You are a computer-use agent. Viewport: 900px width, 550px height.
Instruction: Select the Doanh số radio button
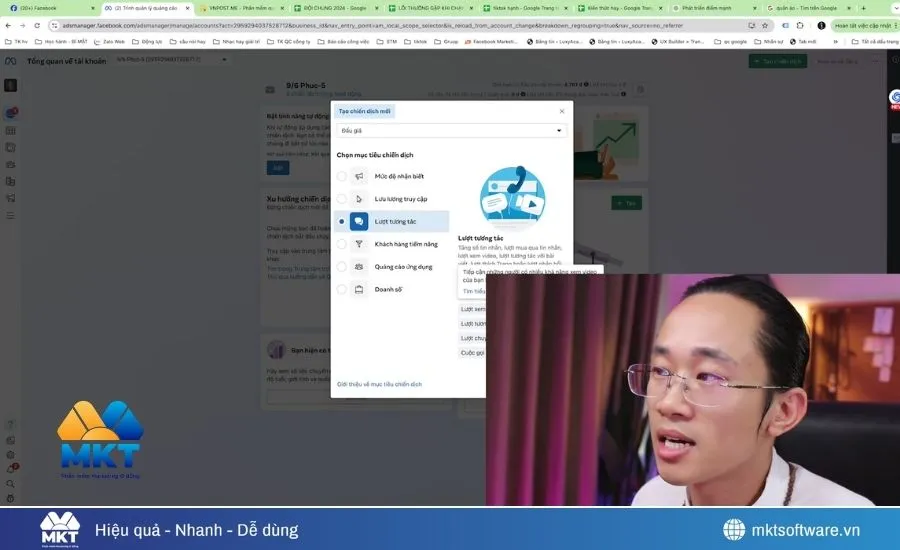point(342,289)
